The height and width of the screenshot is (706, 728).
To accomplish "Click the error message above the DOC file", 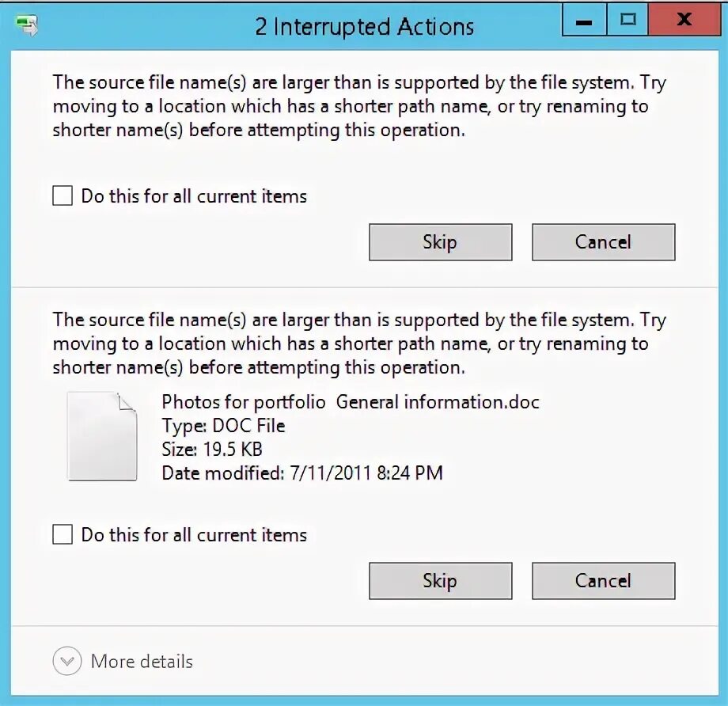I will point(359,344).
